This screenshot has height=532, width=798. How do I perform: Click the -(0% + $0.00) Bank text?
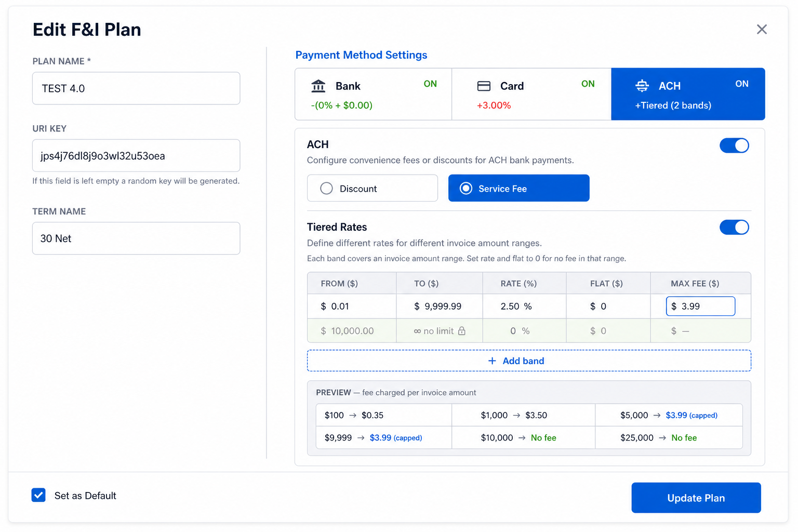341,105
